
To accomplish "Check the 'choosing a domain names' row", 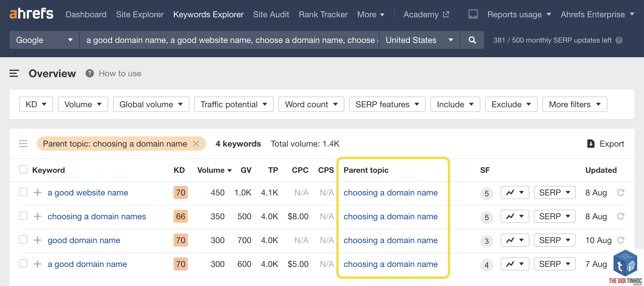I will click(x=23, y=216).
